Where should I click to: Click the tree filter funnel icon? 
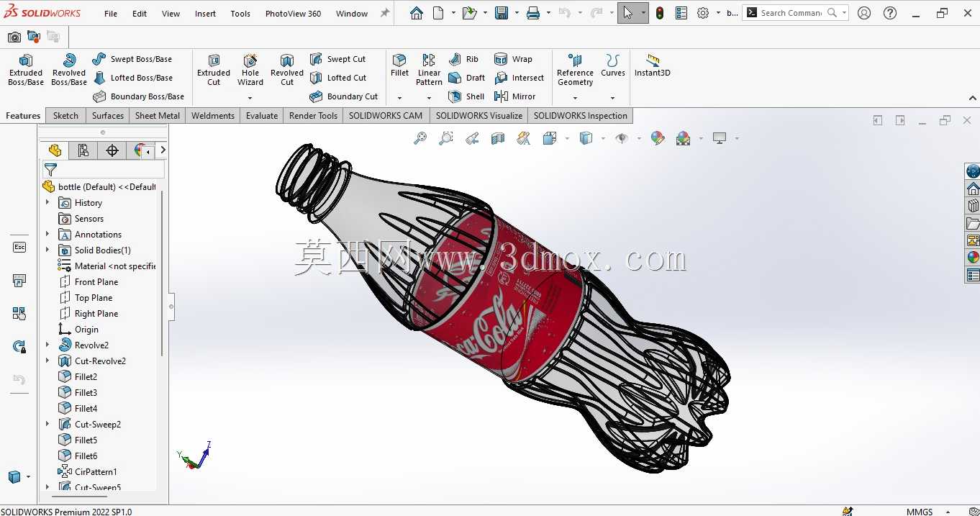point(50,170)
